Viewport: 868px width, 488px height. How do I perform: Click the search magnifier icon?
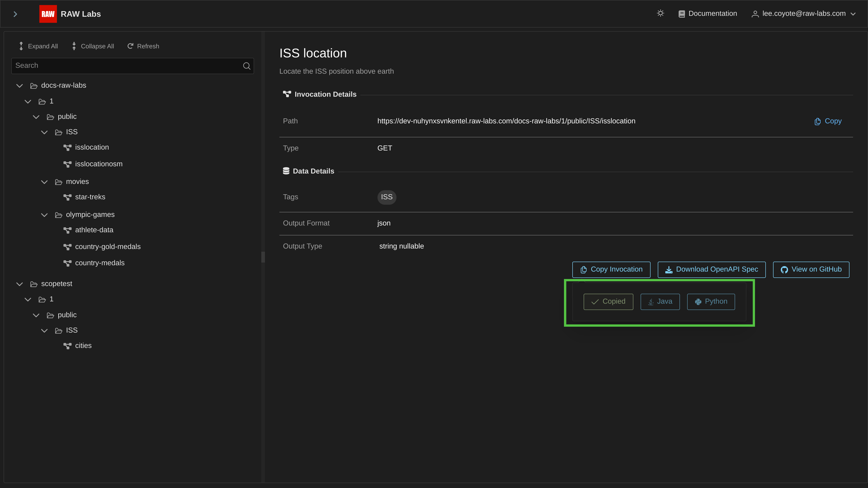tap(247, 66)
